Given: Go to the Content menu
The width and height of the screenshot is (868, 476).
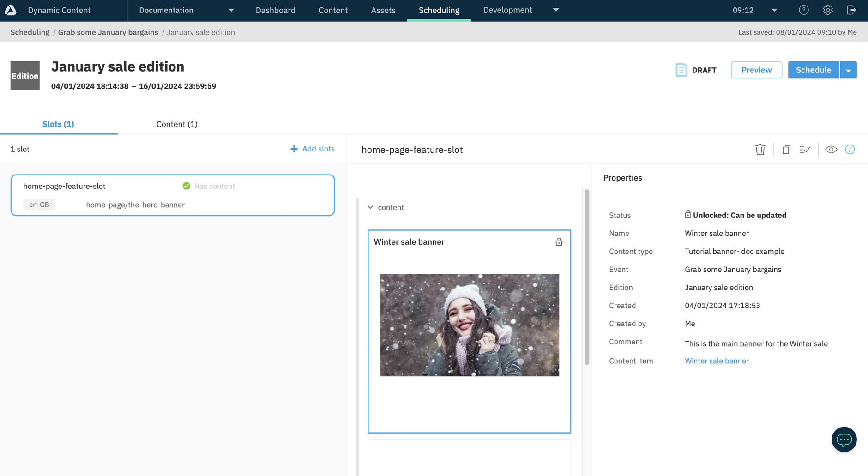Looking at the screenshot, I should [333, 10].
